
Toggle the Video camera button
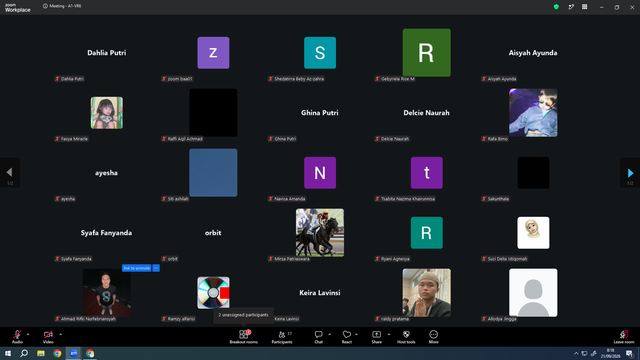click(48, 336)
